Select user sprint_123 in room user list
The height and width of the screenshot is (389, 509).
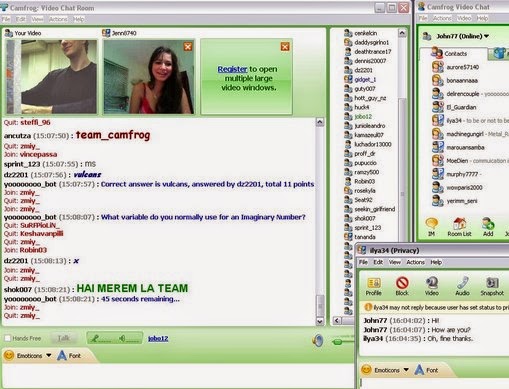(363, 228)
